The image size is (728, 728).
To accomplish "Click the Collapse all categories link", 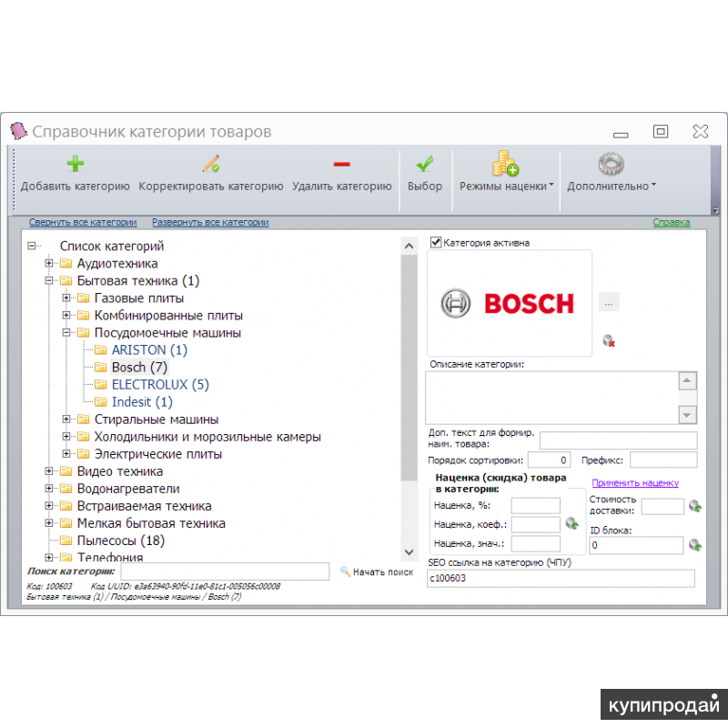I will click(83, 222).
